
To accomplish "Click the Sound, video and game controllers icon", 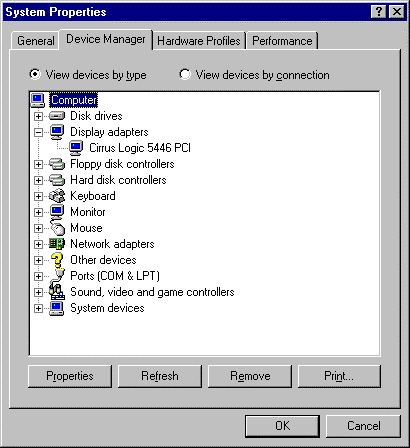I will [x=57, y=291].
